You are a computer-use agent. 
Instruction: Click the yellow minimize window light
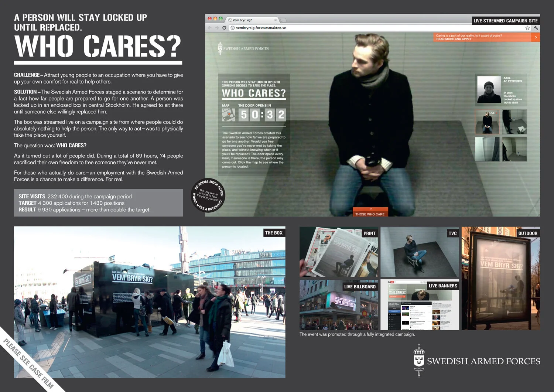(215, 18)
